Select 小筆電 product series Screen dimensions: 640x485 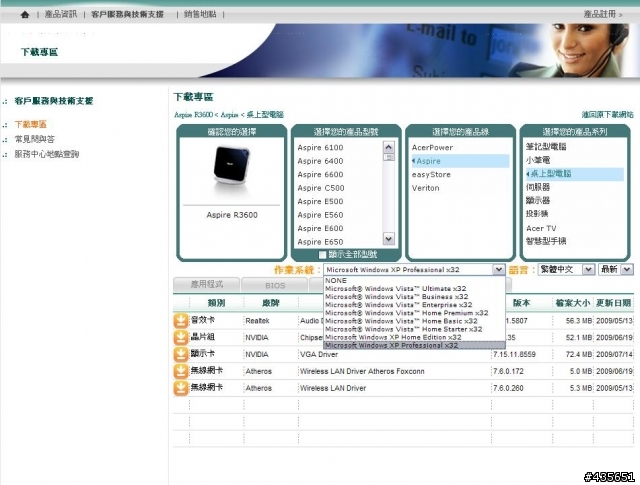tap(538, 160)
